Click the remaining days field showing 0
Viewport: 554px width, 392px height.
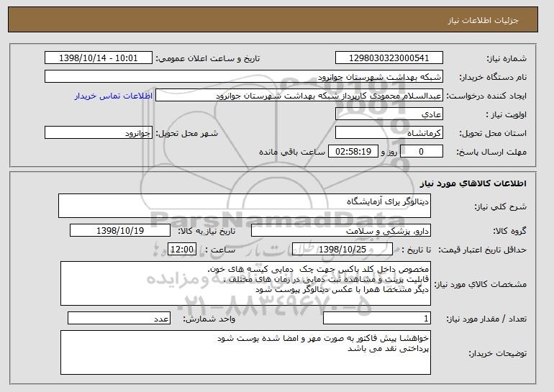pyautogui.click(x=422, y=152)
